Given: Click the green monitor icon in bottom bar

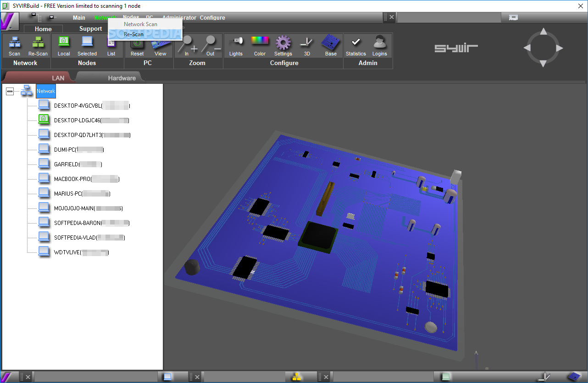Looking at the screenshot, I should click(445, 377).
